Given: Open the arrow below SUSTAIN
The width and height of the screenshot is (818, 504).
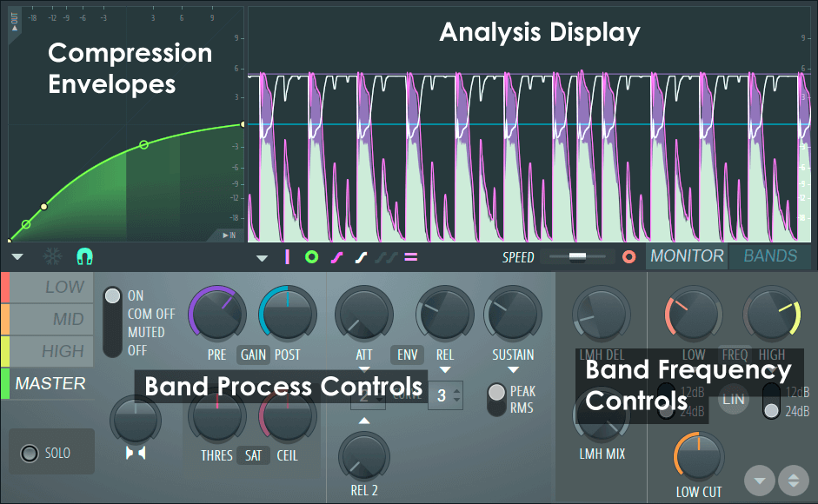Looking at the screenshot, I should click(514, 370).
